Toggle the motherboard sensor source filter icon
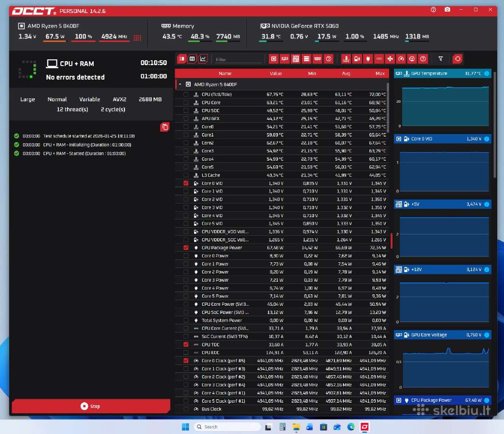The height and width of the screenshot is (434, 504). point(296,59)
